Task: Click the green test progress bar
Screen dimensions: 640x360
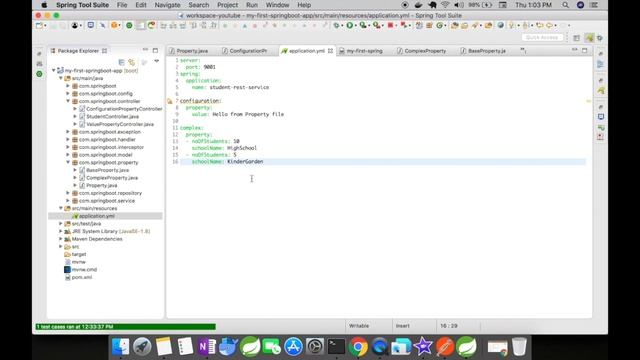Action: coord(125,327)
